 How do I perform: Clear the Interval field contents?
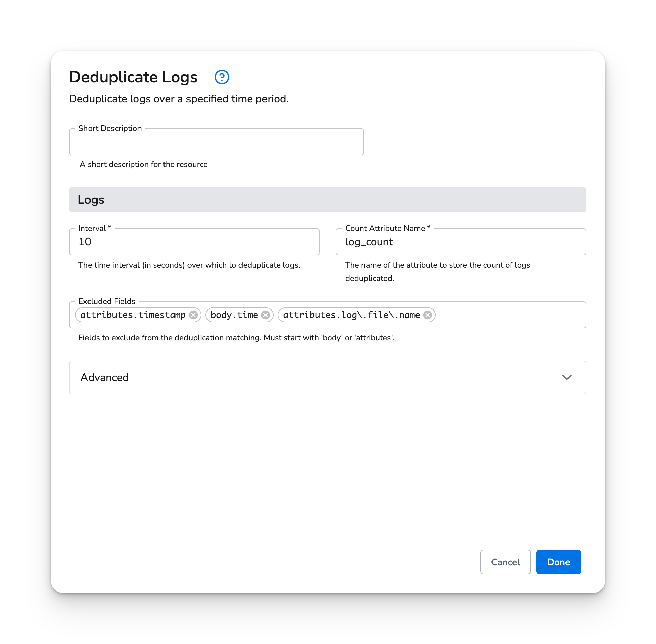coord(194,242)
